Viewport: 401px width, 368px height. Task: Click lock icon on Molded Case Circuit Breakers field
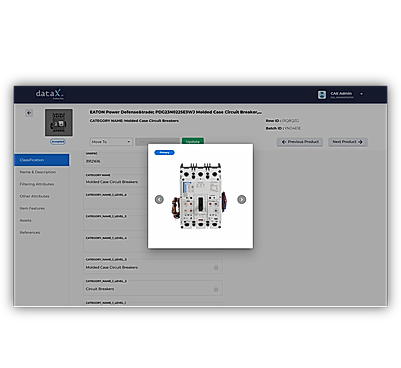(x=216, y=267)
